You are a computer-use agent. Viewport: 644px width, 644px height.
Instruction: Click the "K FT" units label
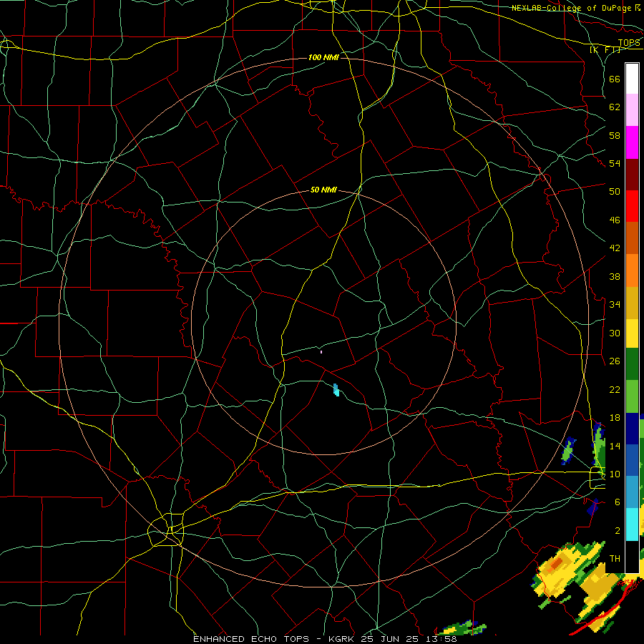click(605, 49)
